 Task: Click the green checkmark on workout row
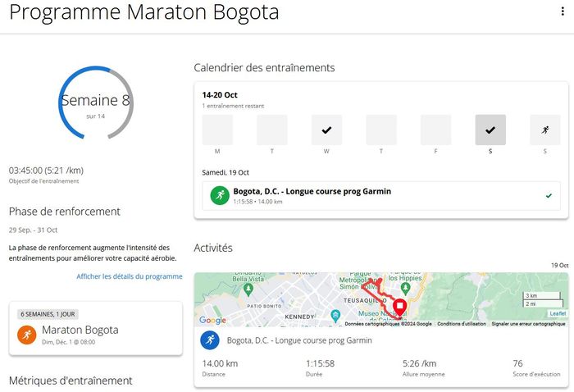pos(549,196)
